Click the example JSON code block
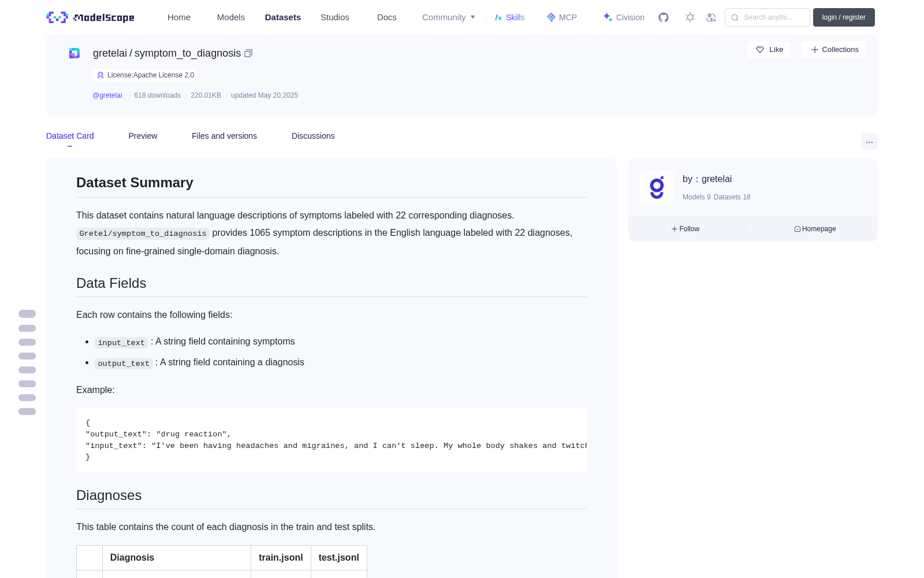This screenshot has width=924, height=578. point(331,440)
